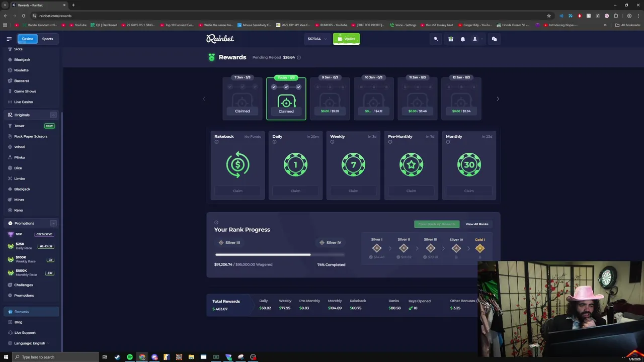
Task: Click the Pre-Monthly info icon
Action: (x=390, y=142)
